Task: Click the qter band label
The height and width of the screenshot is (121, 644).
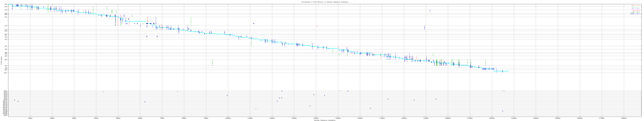Action: [6, 73]
